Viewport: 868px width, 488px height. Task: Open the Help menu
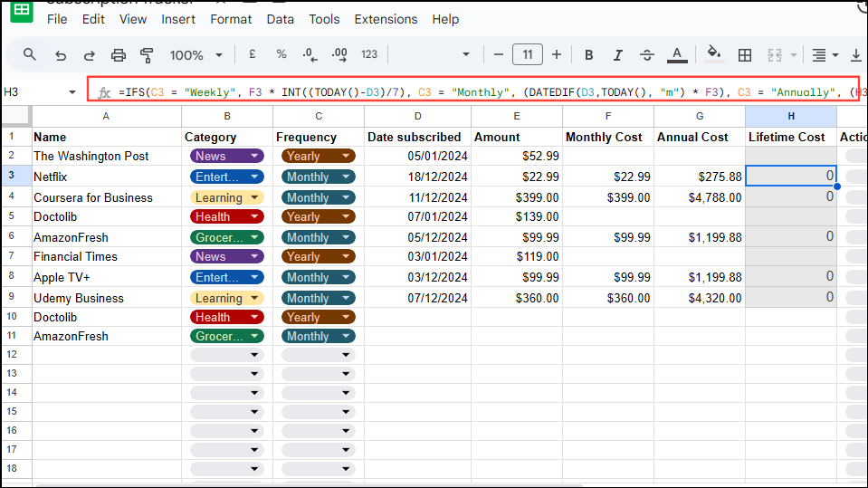click(445, 19)
